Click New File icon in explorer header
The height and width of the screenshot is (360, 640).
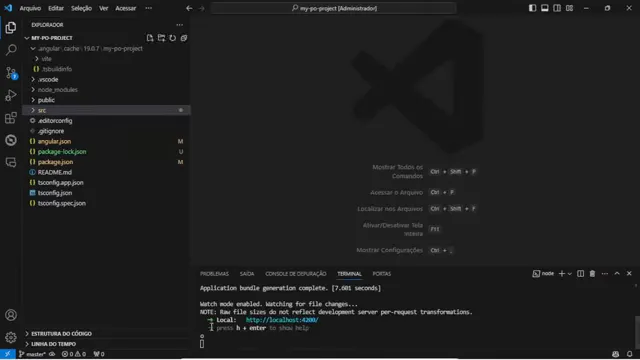point(150,38)
